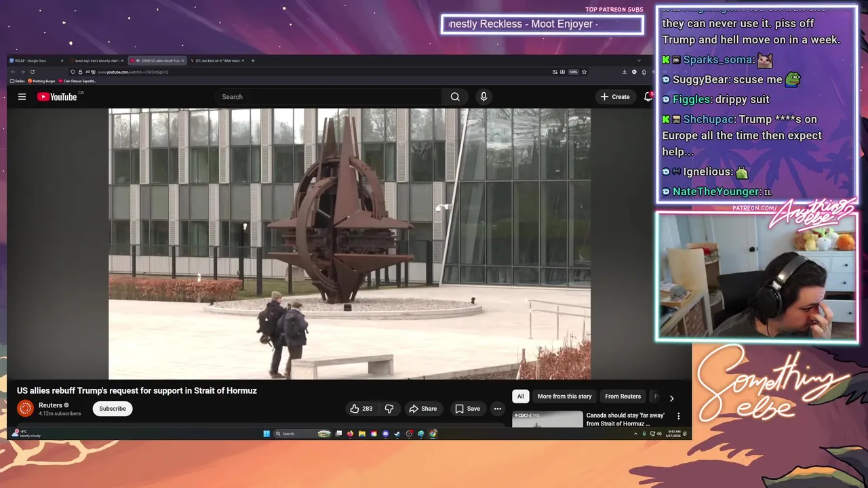Select From Reuters chip
The height and width of the screenshot is (488, 868).
[623, 396]
